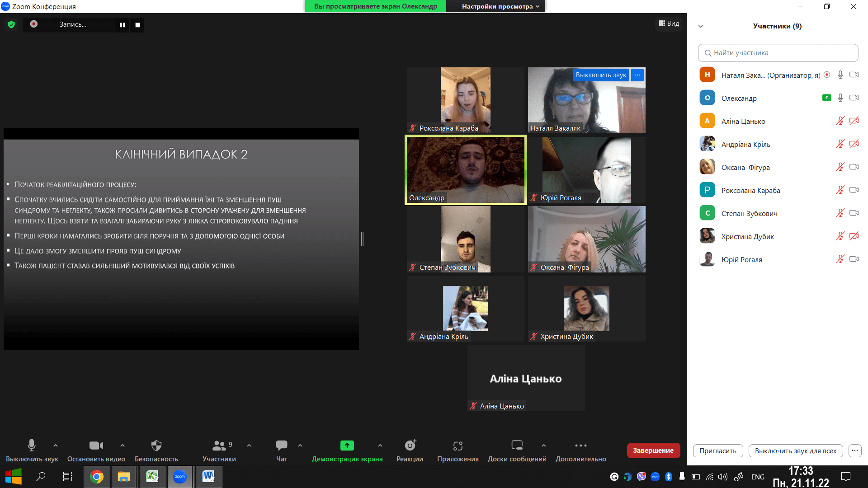Mute microphone with the toolbar mic button
The width and height of the screenshot is (868, 488).
[32, 446]
